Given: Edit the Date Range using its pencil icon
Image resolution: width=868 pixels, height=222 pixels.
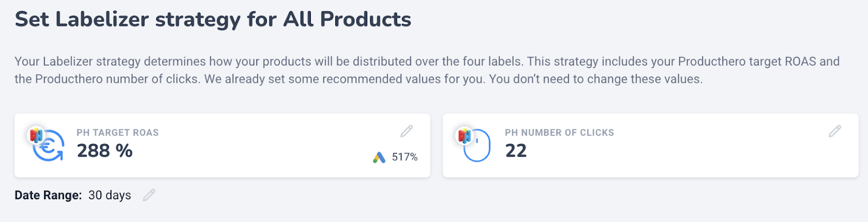Looking at the screenshot, I should click(x=149, y=195).
